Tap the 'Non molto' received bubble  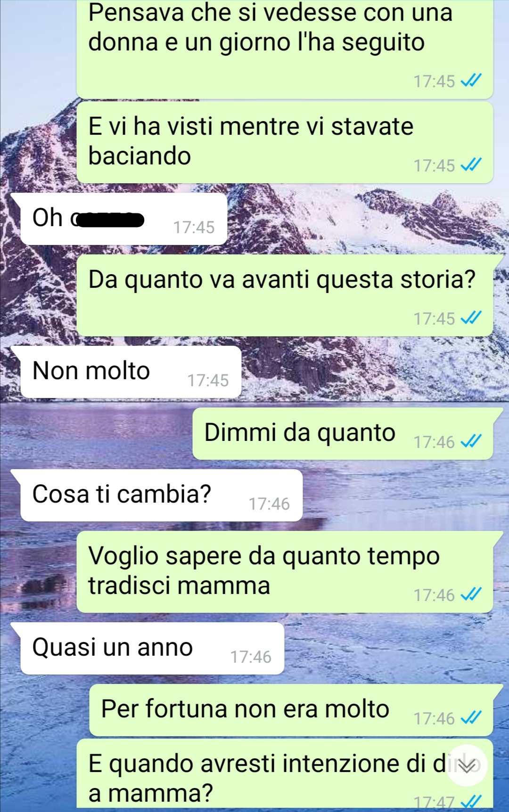pos(131,372)
